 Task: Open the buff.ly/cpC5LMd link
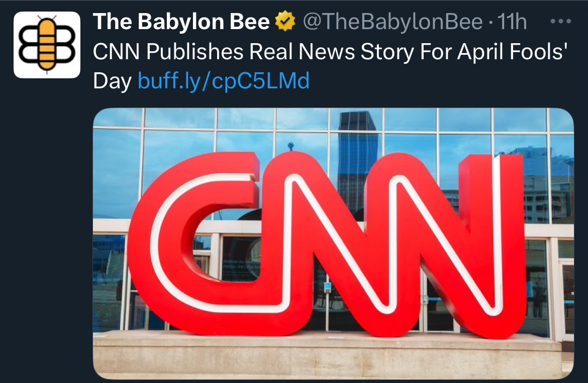coord(224,80)
